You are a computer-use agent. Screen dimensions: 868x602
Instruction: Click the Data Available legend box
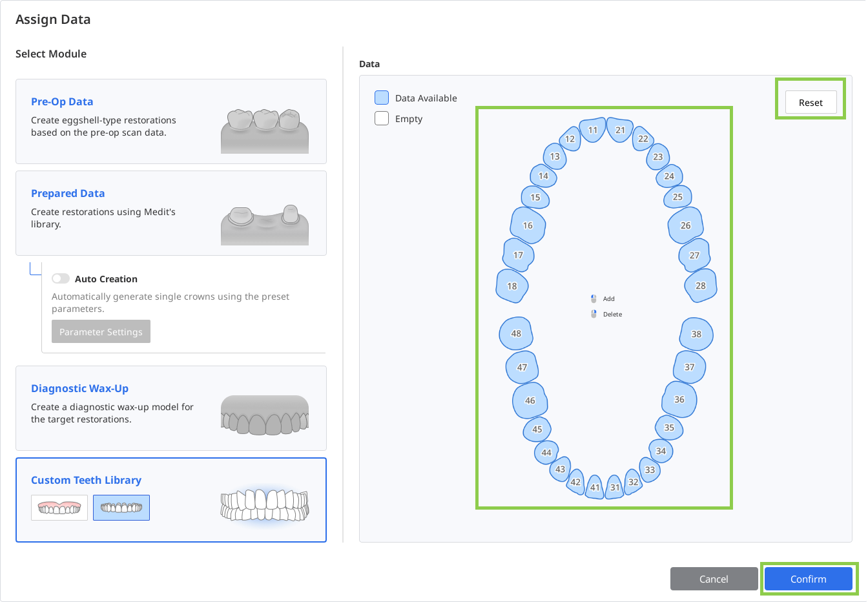click(x=382, y=98)
